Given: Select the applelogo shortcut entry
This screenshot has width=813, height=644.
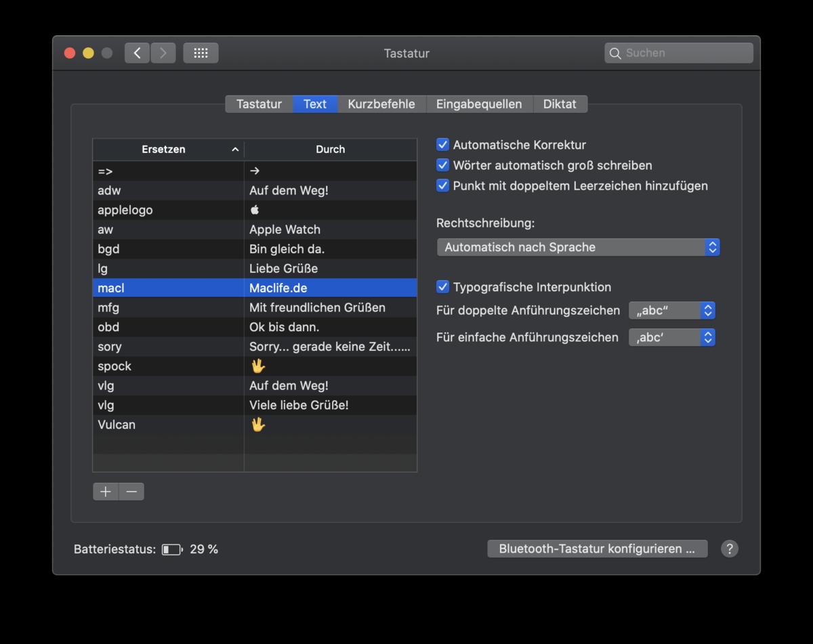Looking at the screenshot, I should (255, 210).
